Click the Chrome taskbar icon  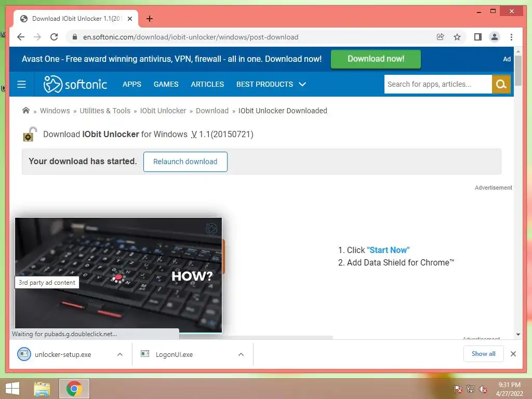74,389
